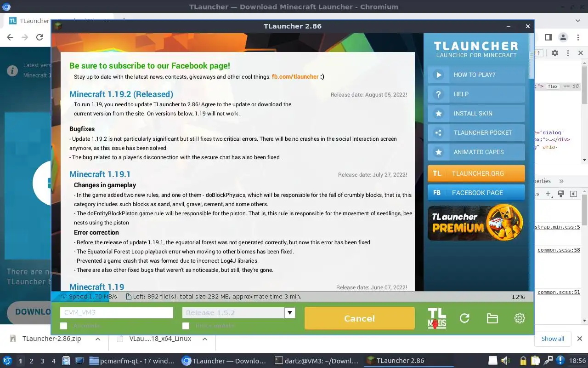Click the share icon beside TLauncher Pocket

439,133
